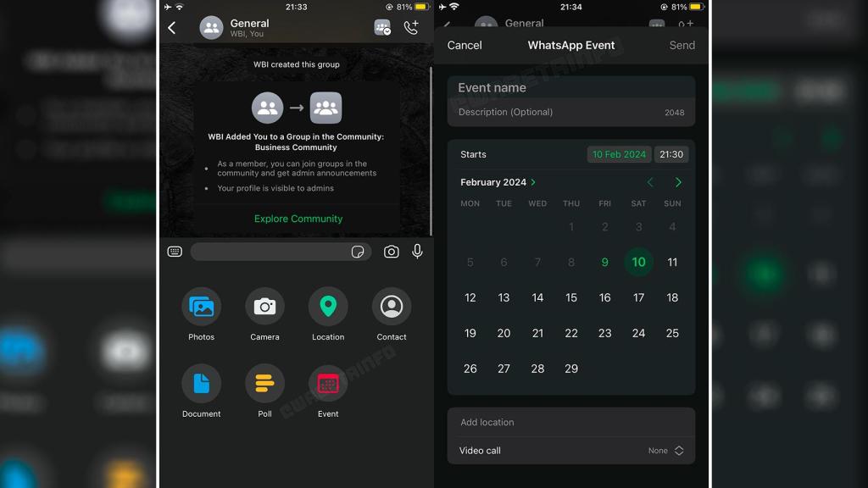
Task: Click the Add location field
Action: click(570, 422)
